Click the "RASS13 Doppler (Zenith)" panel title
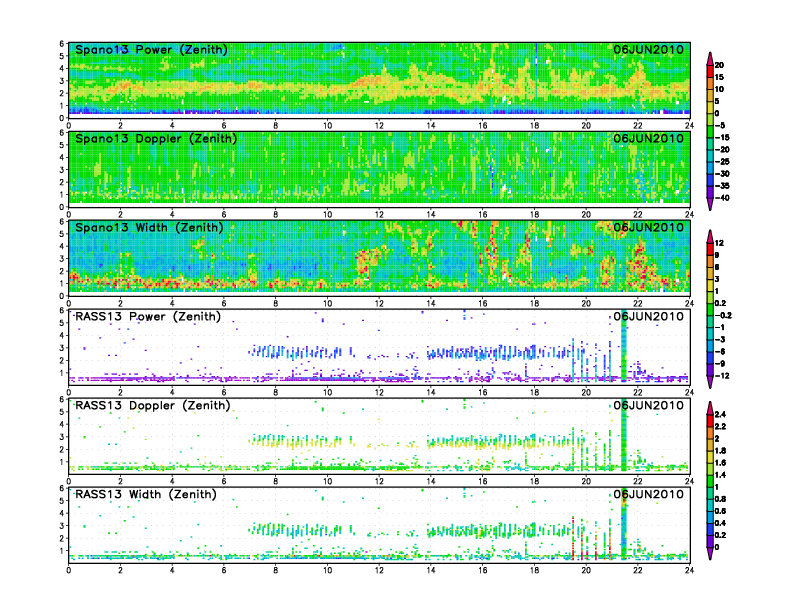Viewport: 792px width, 612px height. click(x=153, y=405)
